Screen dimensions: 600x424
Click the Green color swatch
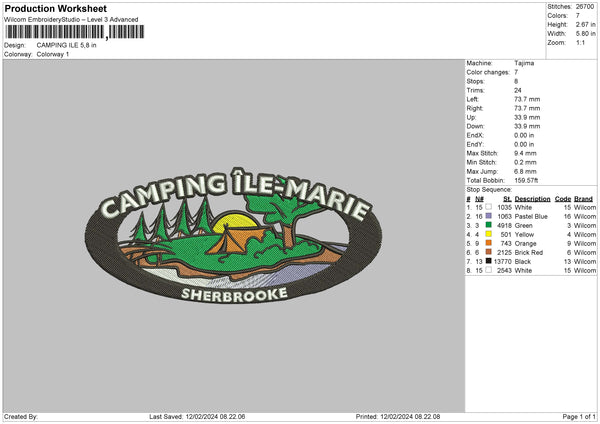pyautogui.click(x=489, y=225)
